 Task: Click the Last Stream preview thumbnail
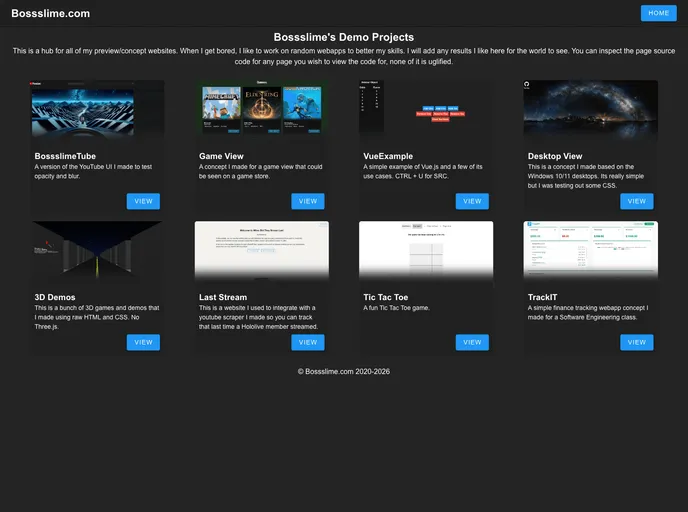click(x=261, y=250)
